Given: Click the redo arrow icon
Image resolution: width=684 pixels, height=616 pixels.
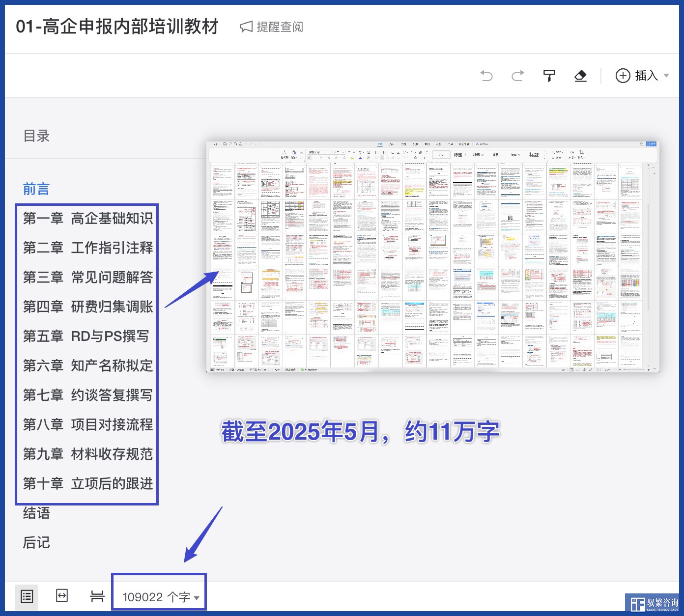Looking at the screenshot, I should pyautogui.click(x=517, y=76).
